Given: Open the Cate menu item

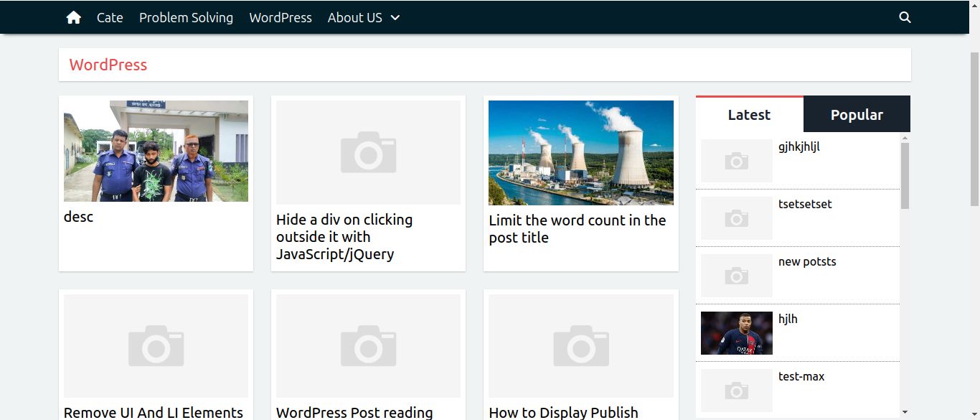Looking at the screenshot, I should pos(110,17).
